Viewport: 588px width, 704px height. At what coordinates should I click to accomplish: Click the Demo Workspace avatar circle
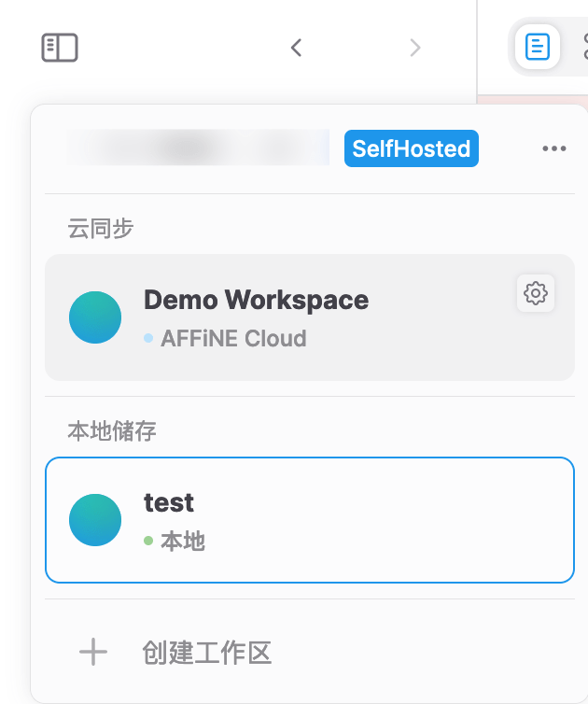click(95, 317)
